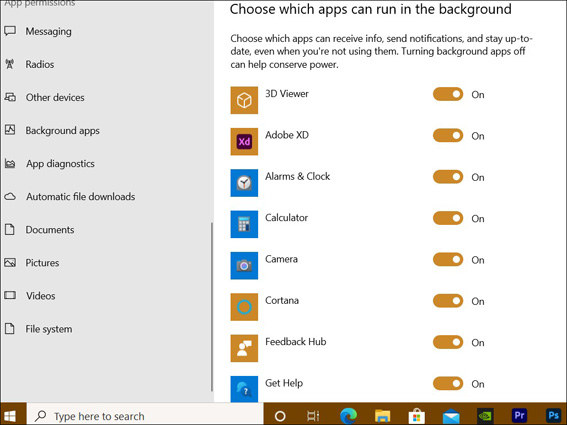
Task: Open Microsoft Store from the taskbar
Action: coord(417,416)
